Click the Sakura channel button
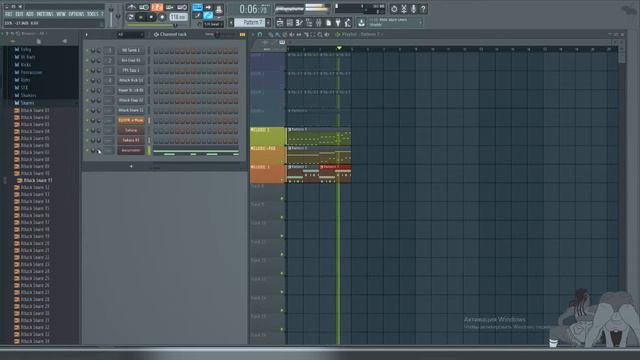640x360 pixels. [131, 130]
